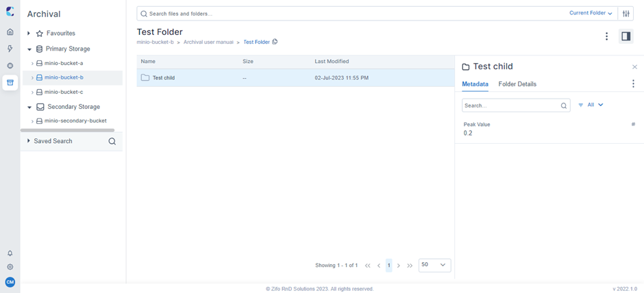Image resolution: width=644 pixels, height=293 pixels.
Task: Open the Home icon in left rail
Action: pyautogui.click(x=10, y=32)
